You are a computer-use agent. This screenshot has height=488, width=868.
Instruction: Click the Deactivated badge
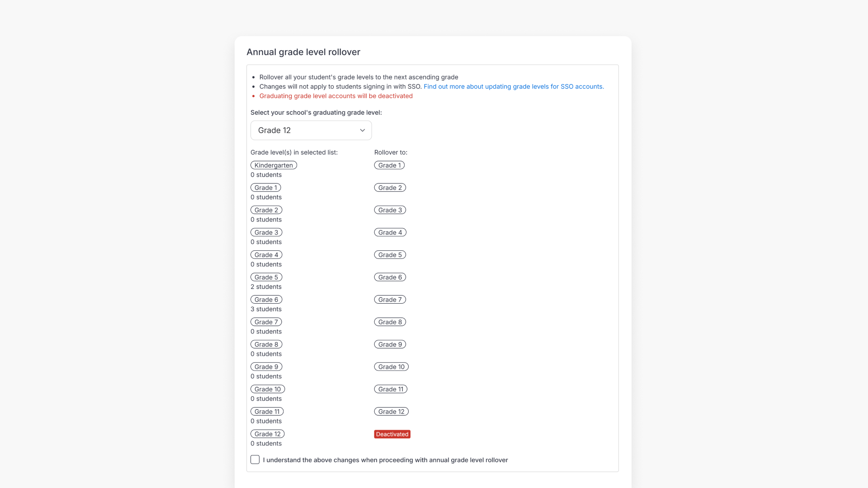pyautogui.click(x=392, y=434)
